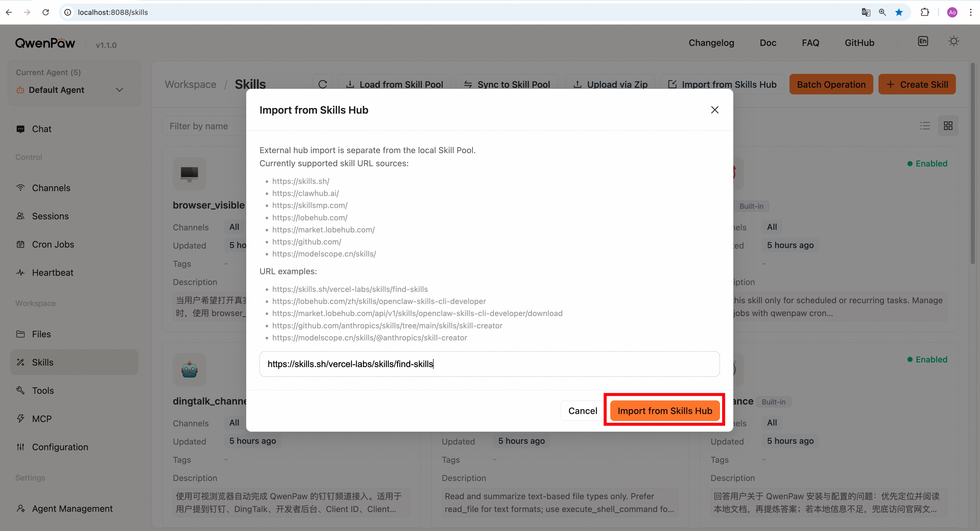This screenshot has height=531, width=980.
Task: Switch interface language with En icon
Action: pyautogui.click(x=923, y=41)
